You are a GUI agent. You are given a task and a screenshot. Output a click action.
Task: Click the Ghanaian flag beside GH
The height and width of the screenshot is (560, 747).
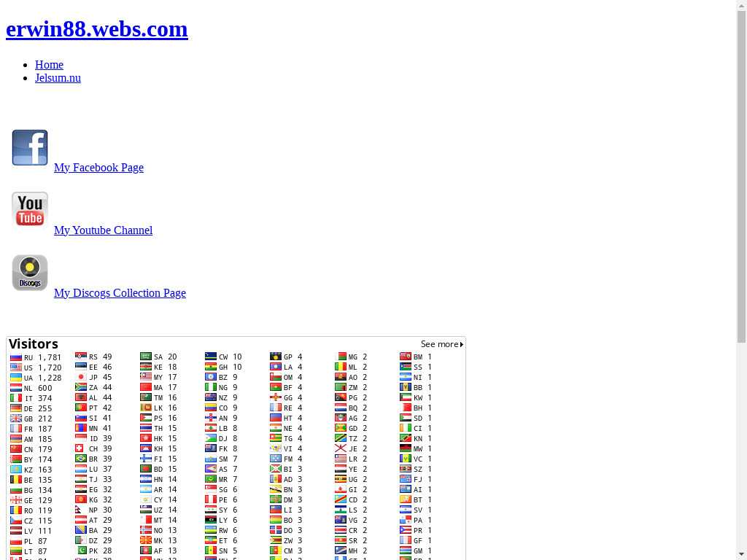[x=211, y=367]
